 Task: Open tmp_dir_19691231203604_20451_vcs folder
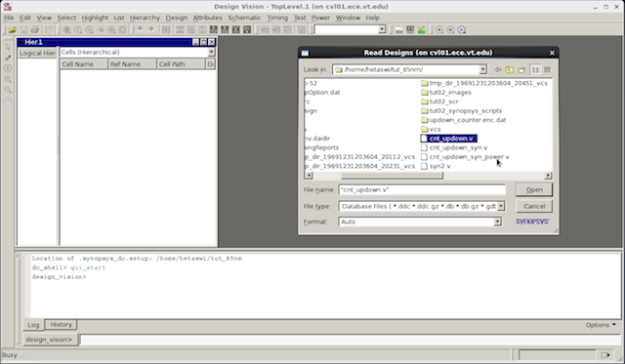(484, 83)
